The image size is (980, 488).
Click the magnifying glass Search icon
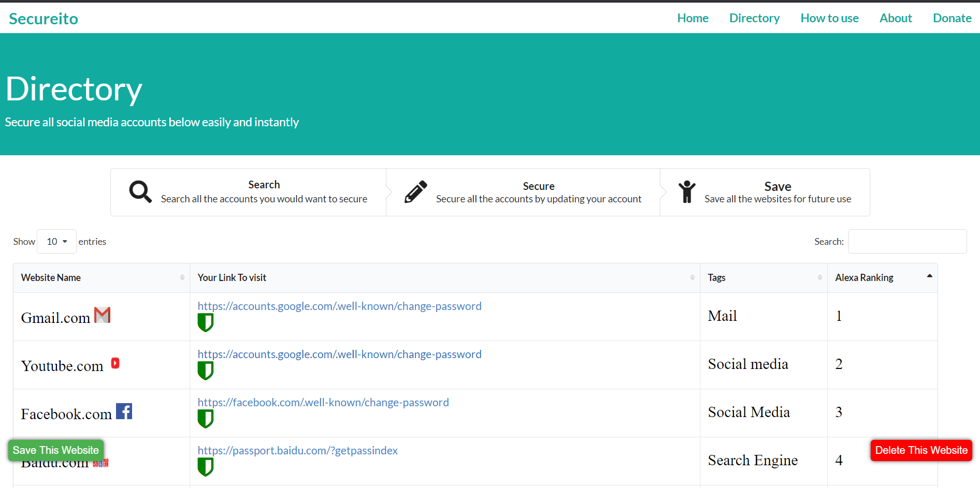click(x=140, y=191)
